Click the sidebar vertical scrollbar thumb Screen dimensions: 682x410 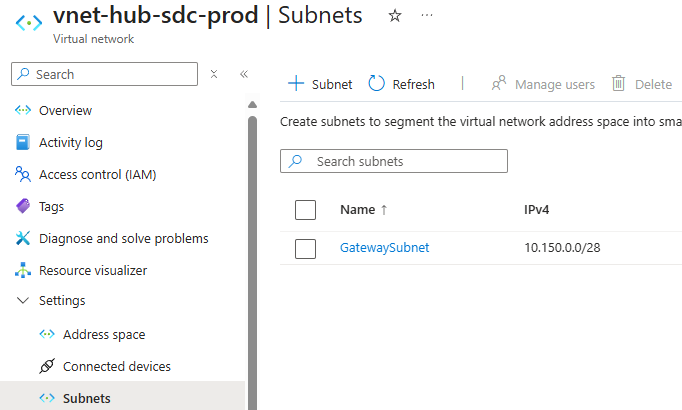pos(252,263)
